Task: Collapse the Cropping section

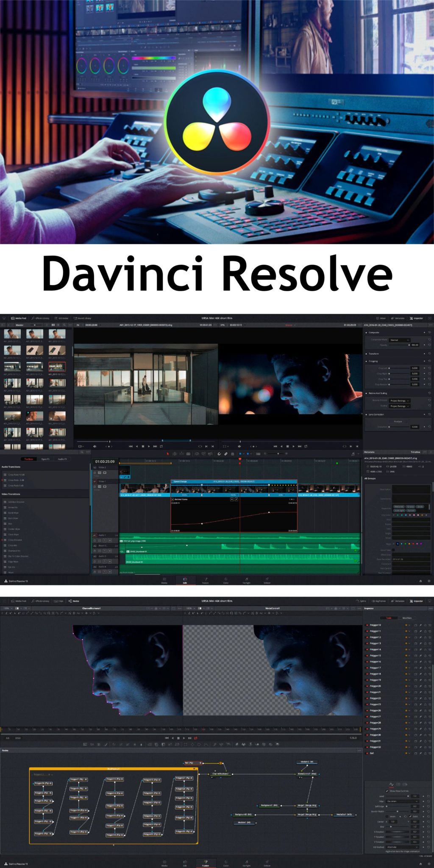Action: coord(373,361)
